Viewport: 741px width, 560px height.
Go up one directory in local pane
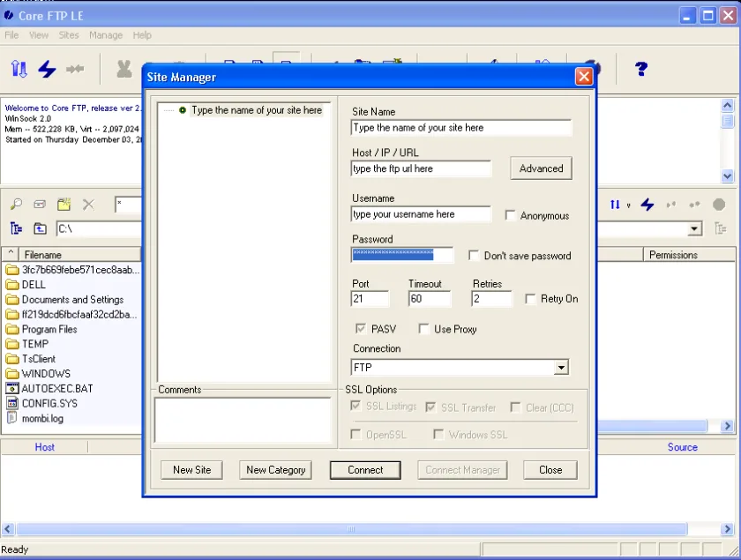tap(41, 228)
